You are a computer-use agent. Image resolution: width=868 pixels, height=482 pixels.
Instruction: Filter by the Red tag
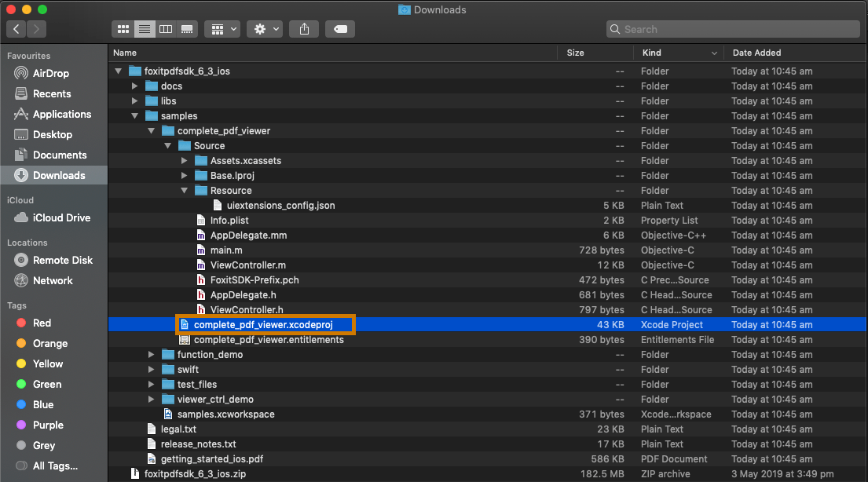click(x=53, y=323)
